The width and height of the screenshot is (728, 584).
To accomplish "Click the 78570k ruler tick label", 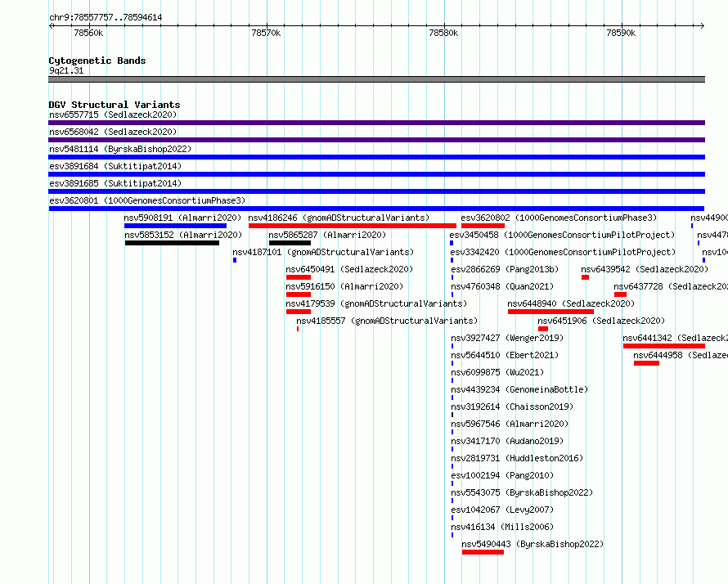I will pyautogui.click(x=266, y=33).
